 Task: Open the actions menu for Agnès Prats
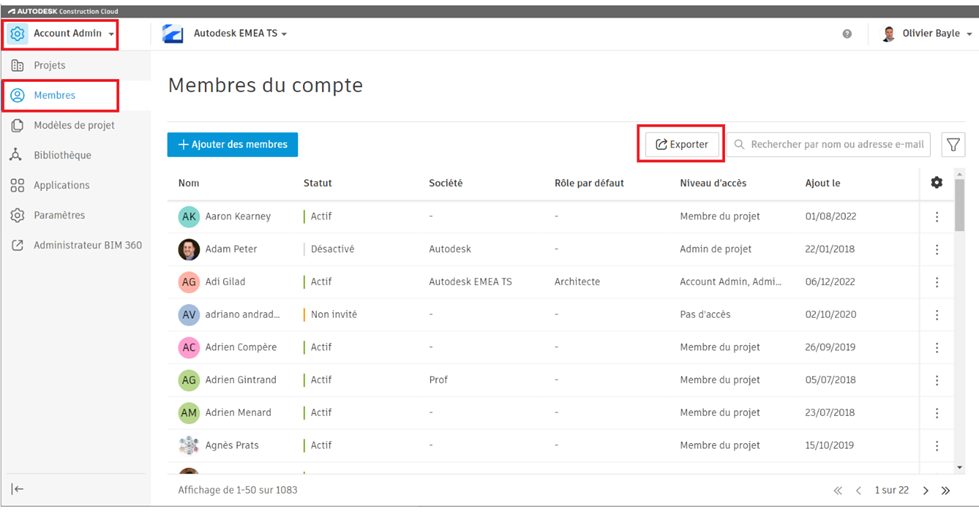pos(937,446)
